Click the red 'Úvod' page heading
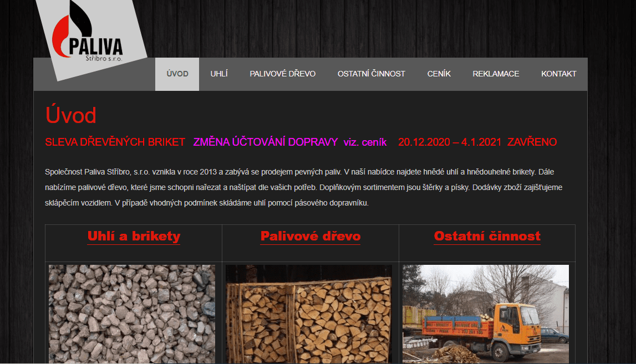This screenshot has width=636, height=364. coord(71,115)
